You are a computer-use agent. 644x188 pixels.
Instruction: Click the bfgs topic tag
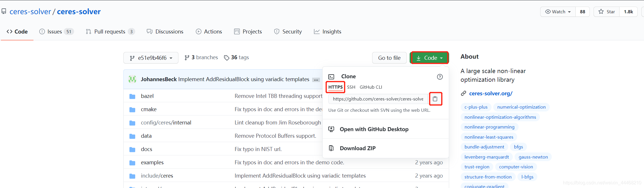[518, 147]
